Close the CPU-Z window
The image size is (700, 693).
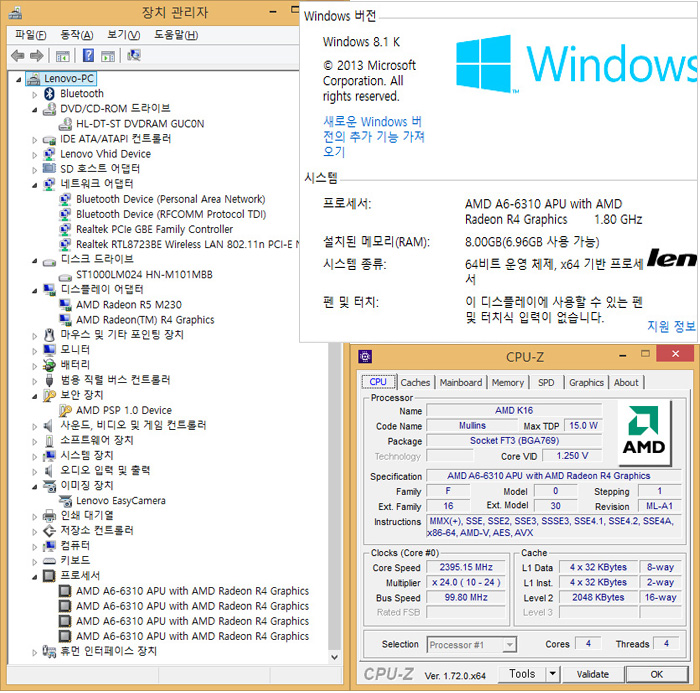point(675,354)
